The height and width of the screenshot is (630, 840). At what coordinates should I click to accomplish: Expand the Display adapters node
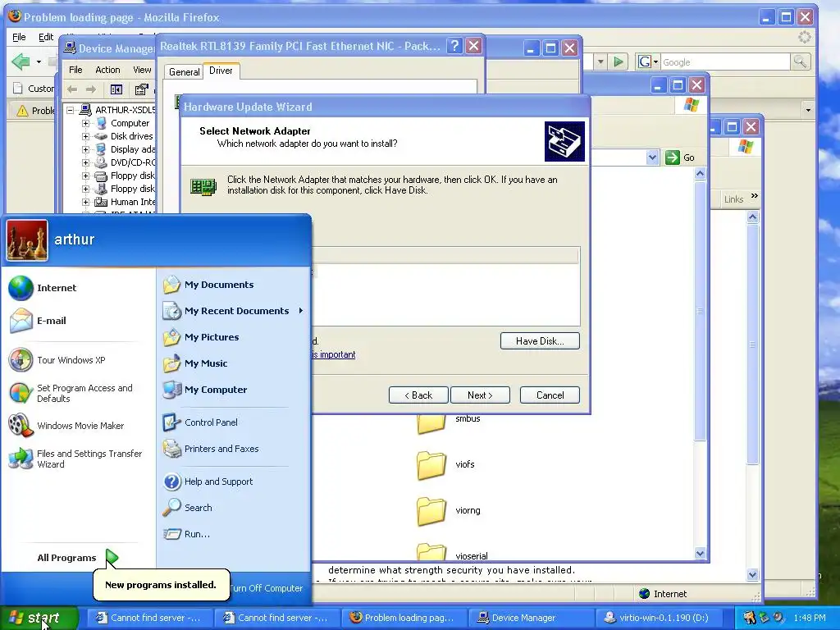pyautogui.click(x=85, y=149)
